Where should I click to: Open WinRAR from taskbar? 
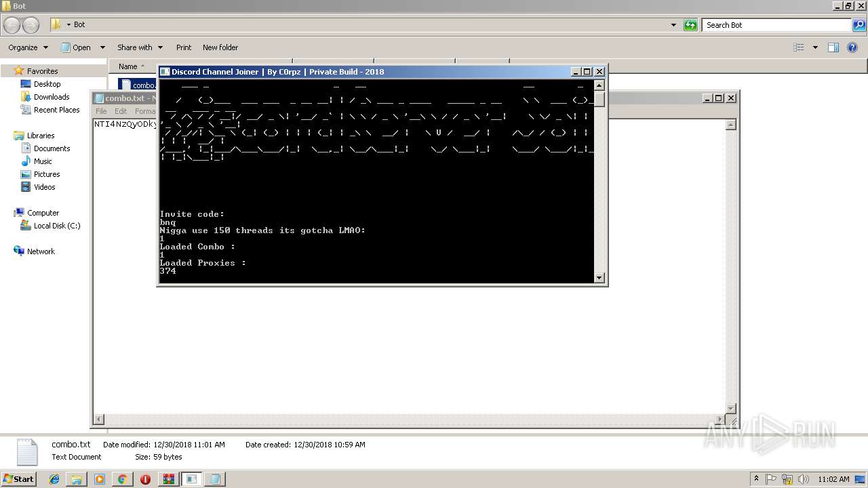pos(168,479)
